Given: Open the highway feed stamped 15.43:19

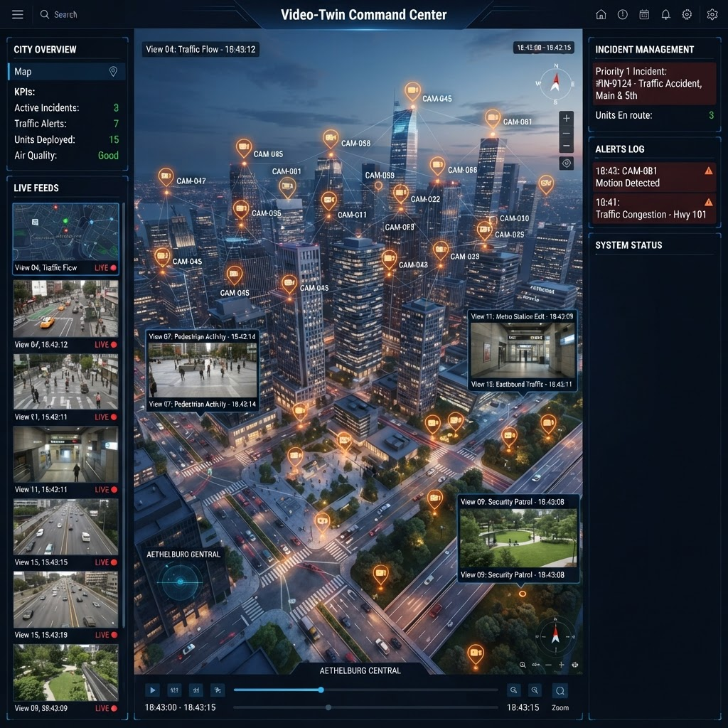Looking at the screenshot, I should tap(65, 599).
